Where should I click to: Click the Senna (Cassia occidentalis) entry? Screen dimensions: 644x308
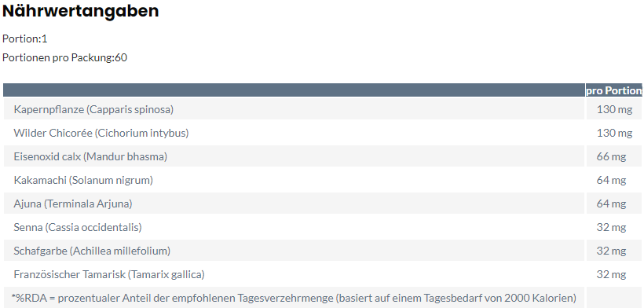(78, 227)
